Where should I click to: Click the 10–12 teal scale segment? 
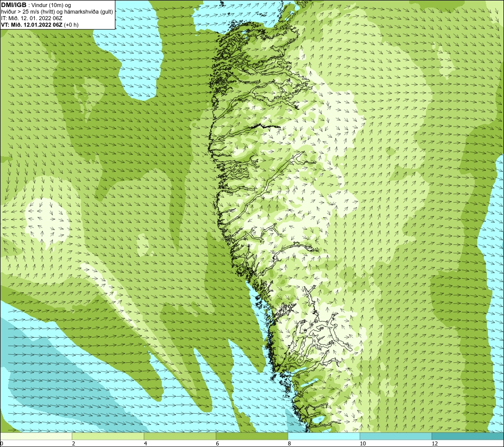(396, 436)
